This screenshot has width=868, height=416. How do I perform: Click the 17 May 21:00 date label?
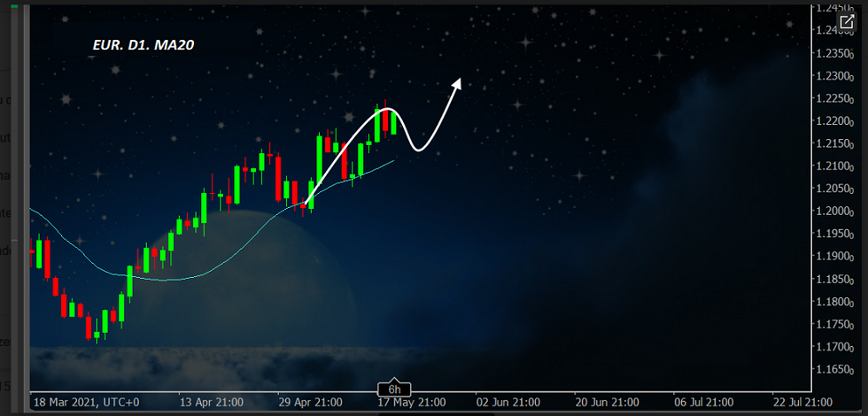[x=413, y=402]
